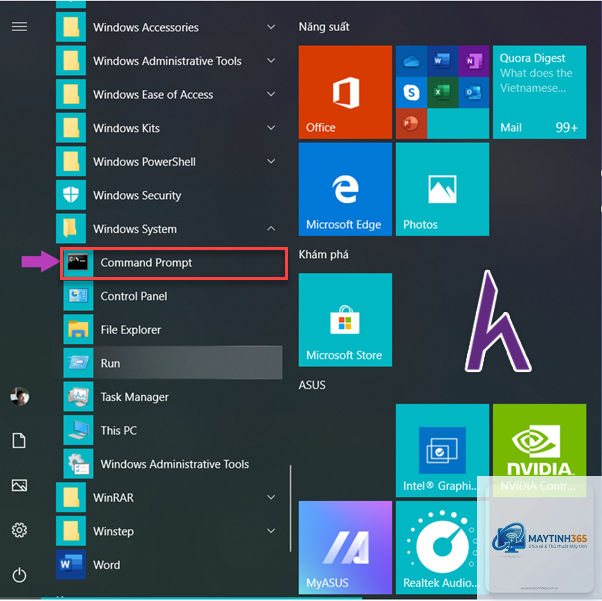Open the Realtek Audio tile
The width and height of the screenshot is (602, 601).
pos(442,547)
